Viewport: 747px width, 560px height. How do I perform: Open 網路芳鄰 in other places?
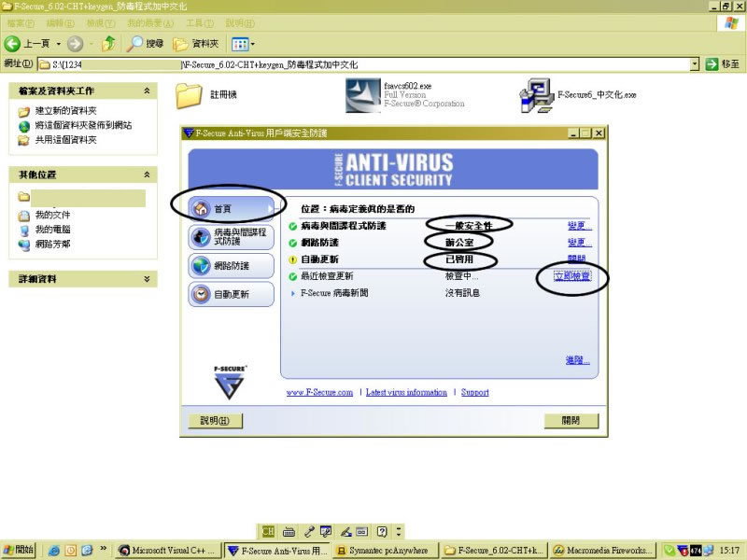(52, 245)
